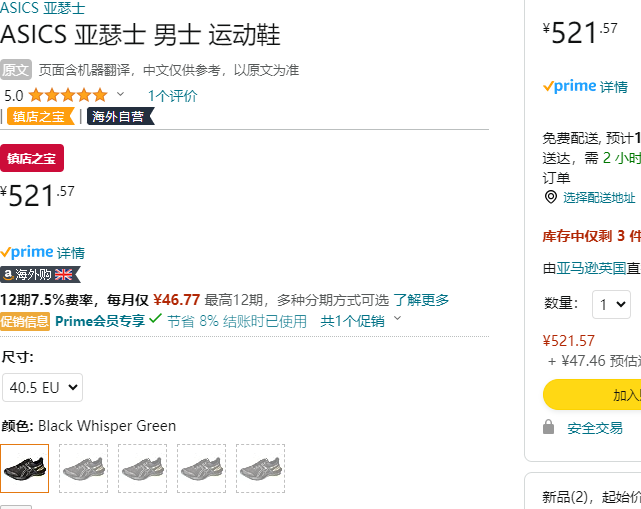Click 了解更多 installment details link
641x509 pixels.
tap(421, 300)
